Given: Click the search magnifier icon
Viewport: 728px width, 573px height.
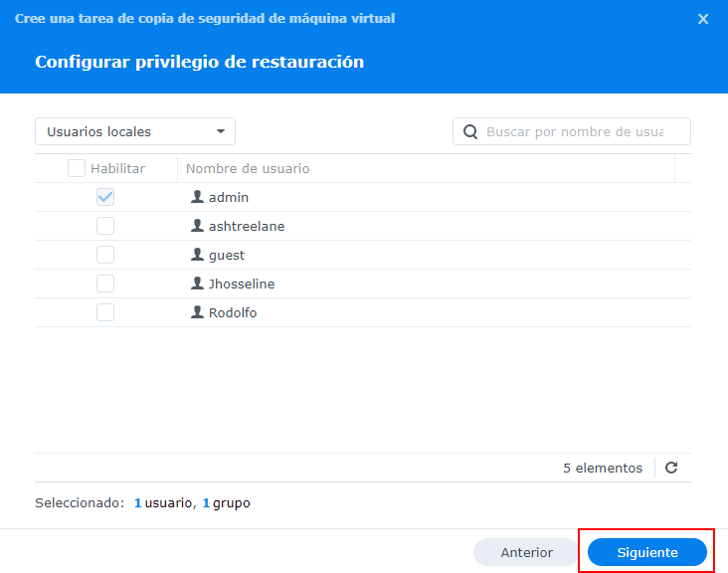Looking at the screenshot, I should click(x=470, y=131).
